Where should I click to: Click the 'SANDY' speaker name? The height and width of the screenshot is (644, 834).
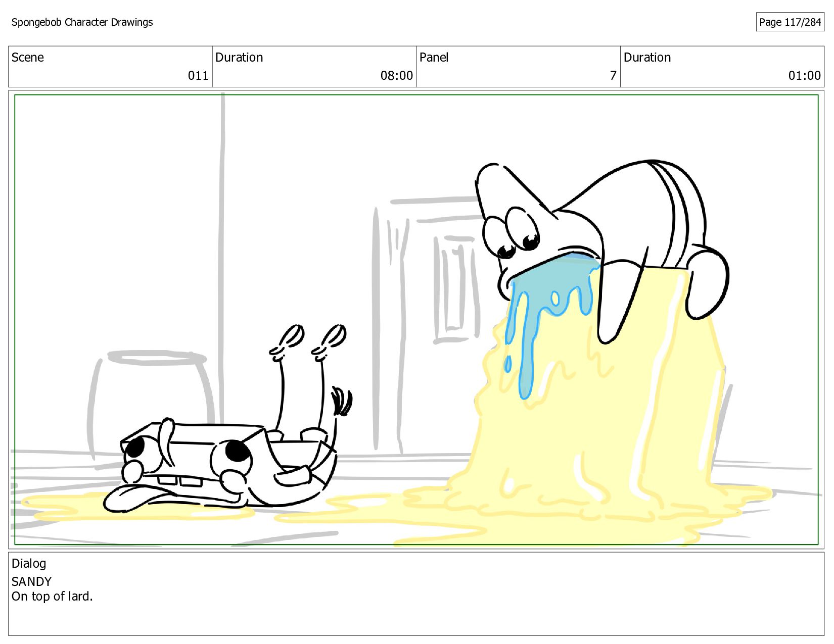(31, 581)
